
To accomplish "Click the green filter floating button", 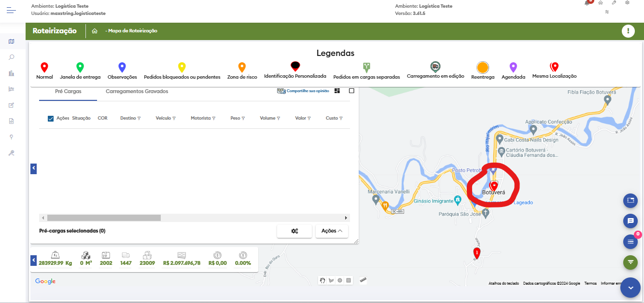I will (630, 262).
